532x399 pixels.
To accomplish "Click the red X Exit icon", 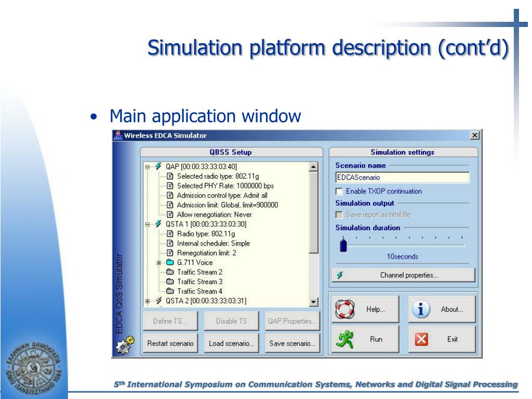I will point(421,339).
